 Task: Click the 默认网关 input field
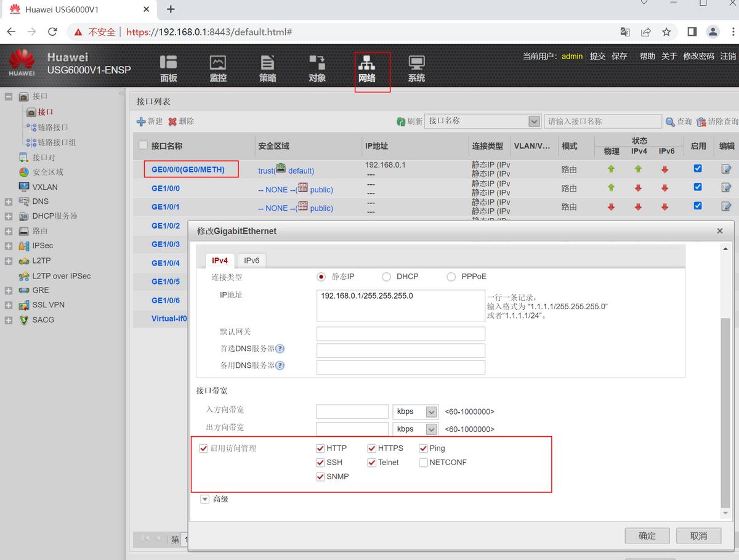pos(400,334)
